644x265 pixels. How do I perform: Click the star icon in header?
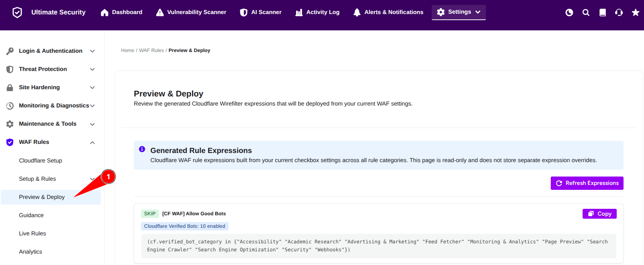[x=636, y=13]
